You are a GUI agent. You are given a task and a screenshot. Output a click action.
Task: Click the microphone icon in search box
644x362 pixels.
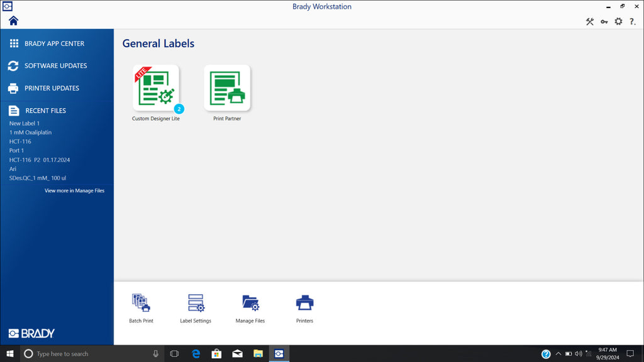[156, 353]
